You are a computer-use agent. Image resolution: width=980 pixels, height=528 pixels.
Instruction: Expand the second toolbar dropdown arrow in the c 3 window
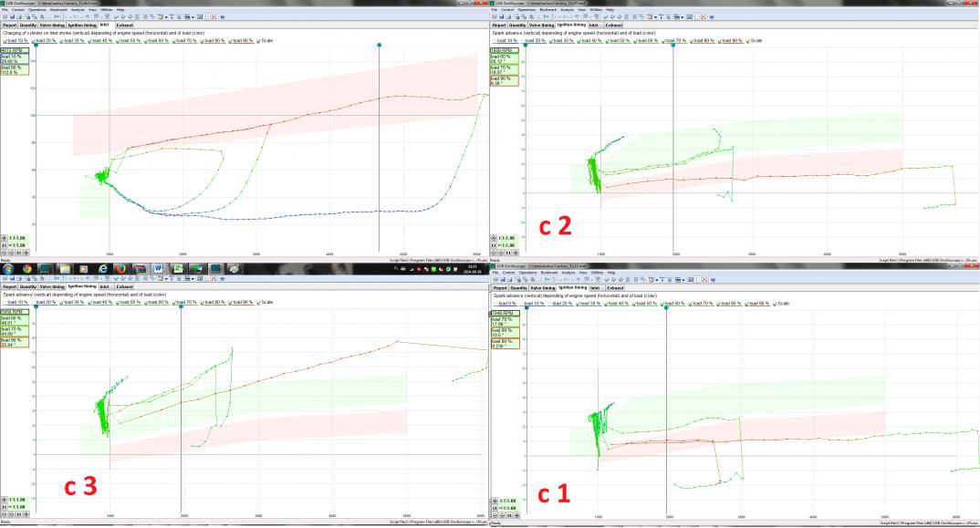[x=193, y=279]
